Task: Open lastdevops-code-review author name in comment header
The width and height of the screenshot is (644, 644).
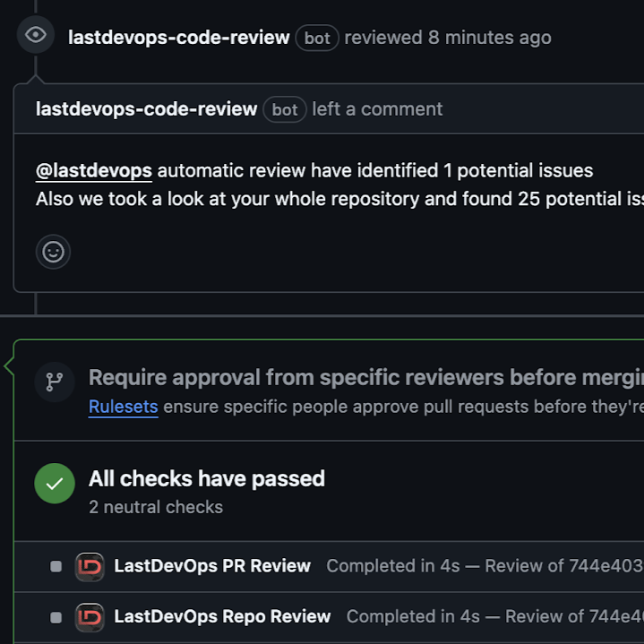Action: click(147, 109)
